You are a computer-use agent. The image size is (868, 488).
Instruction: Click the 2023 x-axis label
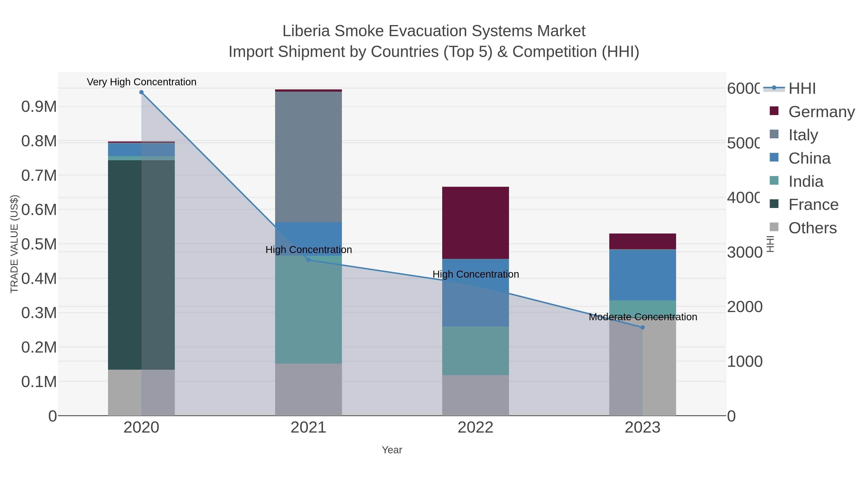click(643, 427)
